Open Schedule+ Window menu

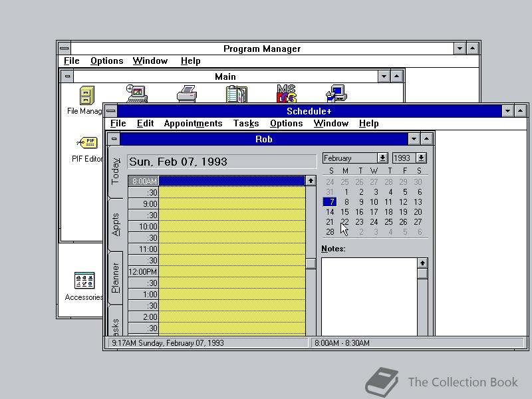tap(331, 123)
